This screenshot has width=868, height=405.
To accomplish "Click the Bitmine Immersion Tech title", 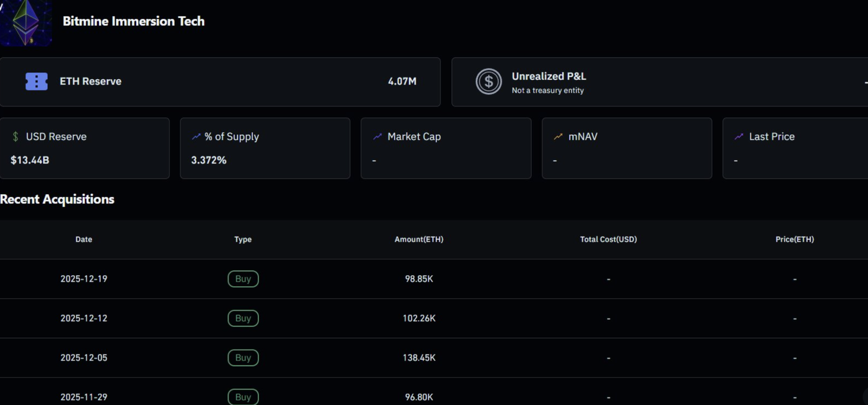I will click(x=133, y=21).
